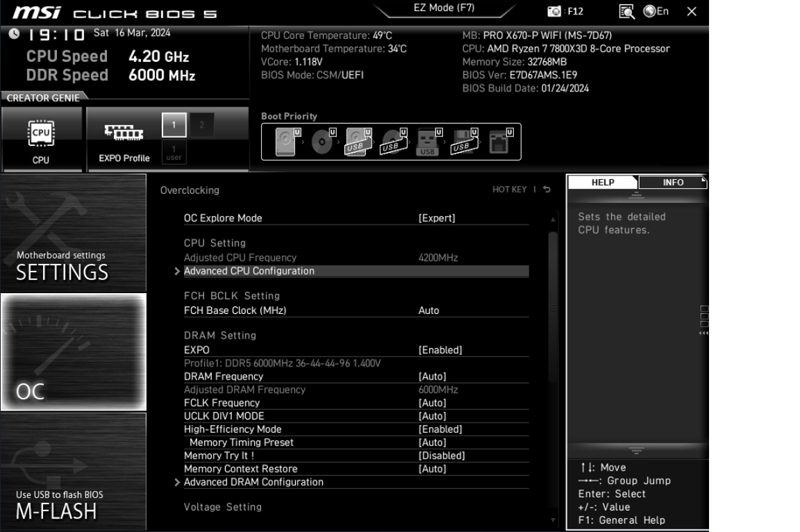Select the EXPO user profile button
Viewport: 800px width, 532px height.
174,153
